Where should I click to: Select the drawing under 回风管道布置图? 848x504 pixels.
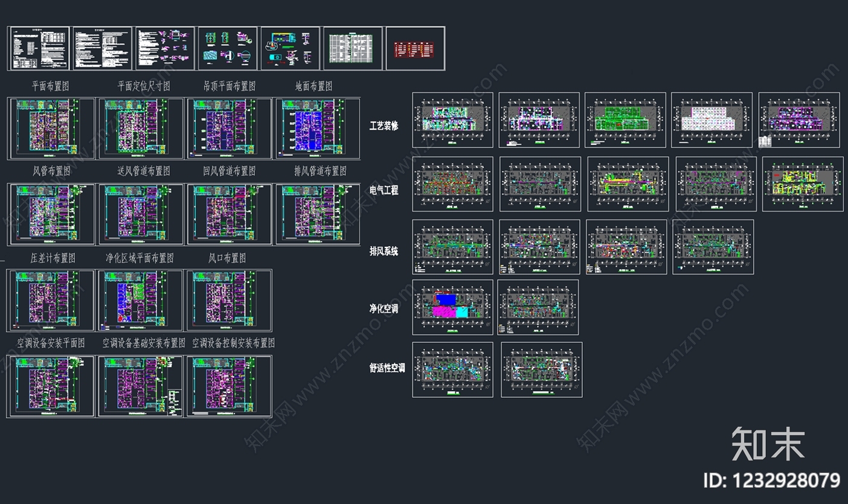[229, 214]
